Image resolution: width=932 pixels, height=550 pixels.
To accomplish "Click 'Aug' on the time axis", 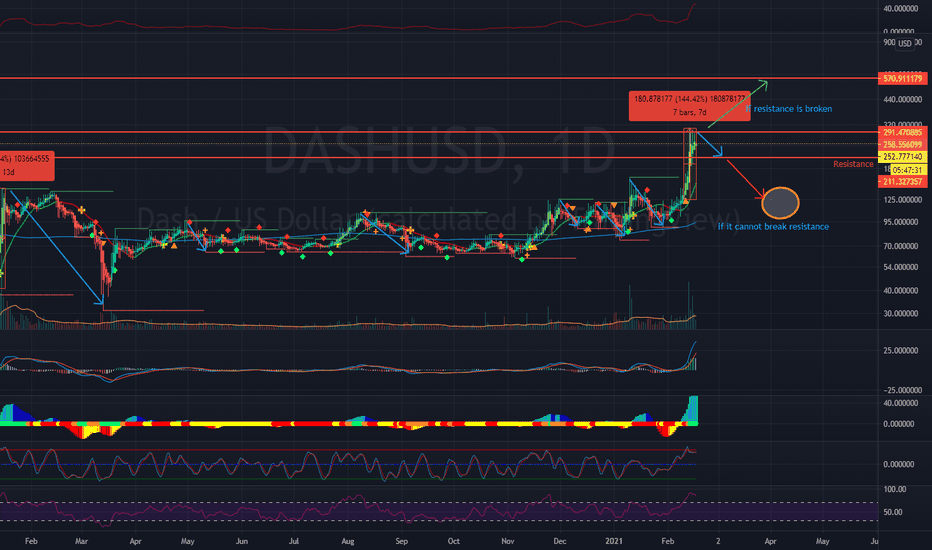I will tap(348, 541).
